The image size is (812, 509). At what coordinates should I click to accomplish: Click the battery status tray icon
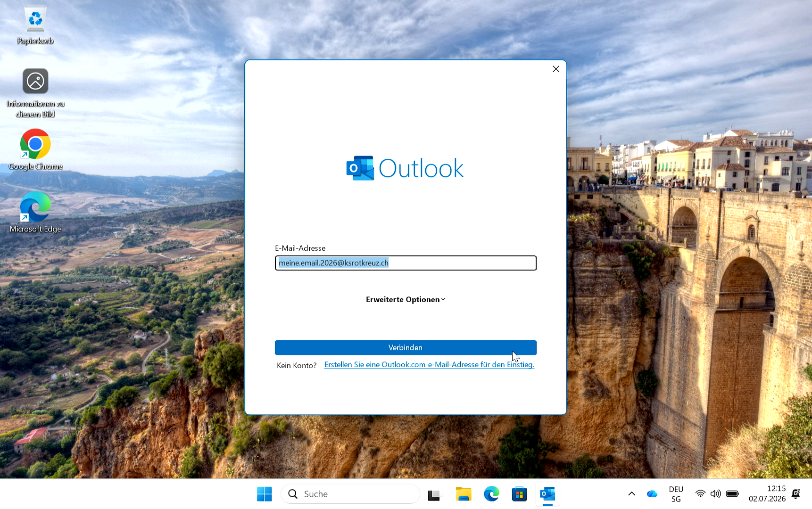coord(732,494)
